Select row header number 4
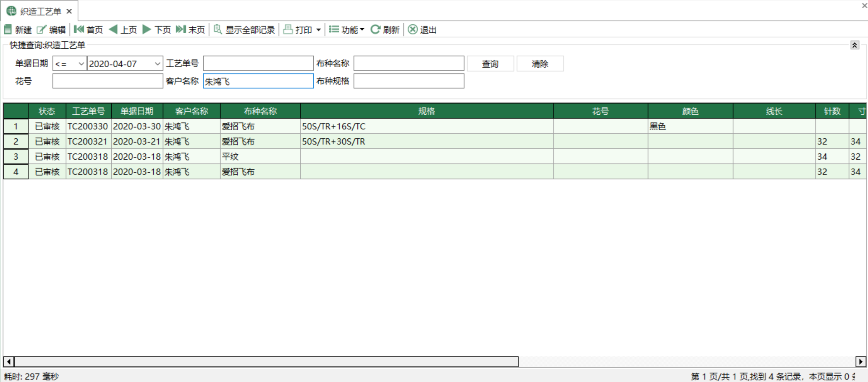Screen dimensions: 868x382 coord(16,171)
